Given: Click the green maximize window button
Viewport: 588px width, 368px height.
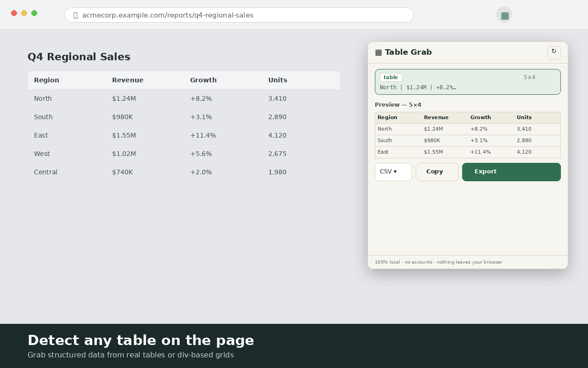Looking at the screenshot, I should (34, 13).
